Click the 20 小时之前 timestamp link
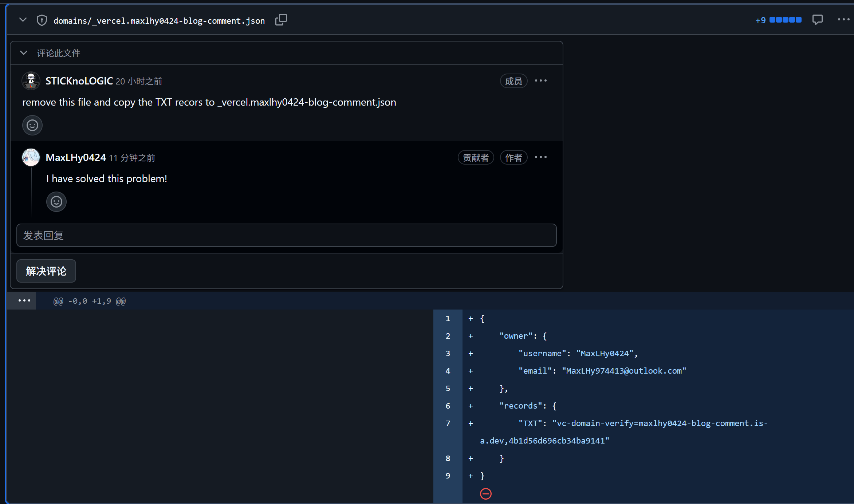 tap(139, 81)
